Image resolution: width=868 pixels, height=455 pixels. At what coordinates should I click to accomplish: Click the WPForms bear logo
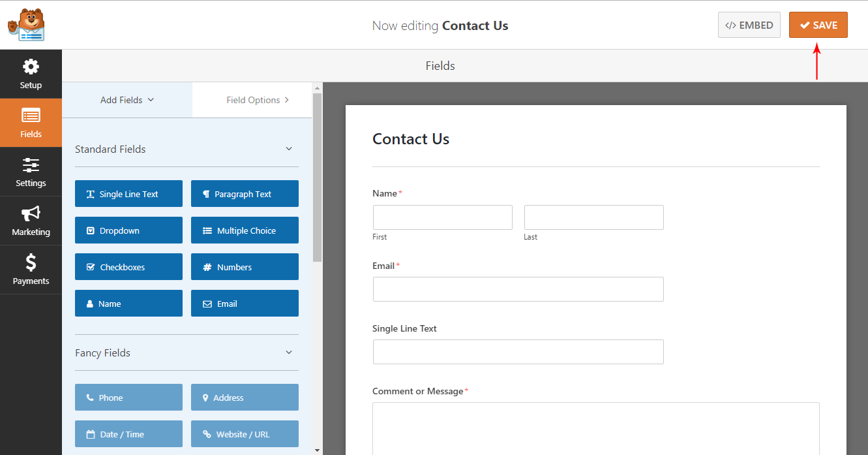26,25
